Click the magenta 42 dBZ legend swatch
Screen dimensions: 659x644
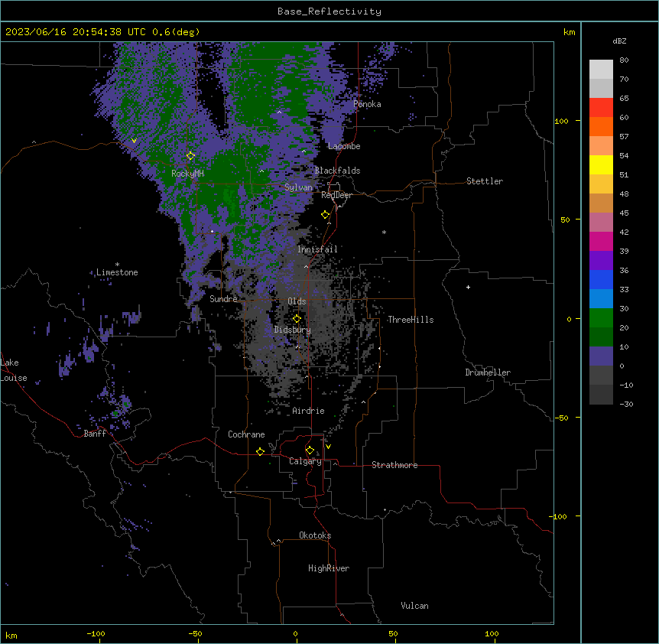(601, 241)
